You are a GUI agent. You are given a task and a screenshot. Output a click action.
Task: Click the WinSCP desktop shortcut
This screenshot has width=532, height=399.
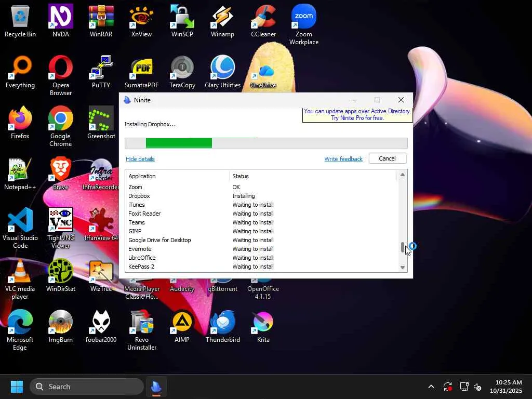click(182, 21)
